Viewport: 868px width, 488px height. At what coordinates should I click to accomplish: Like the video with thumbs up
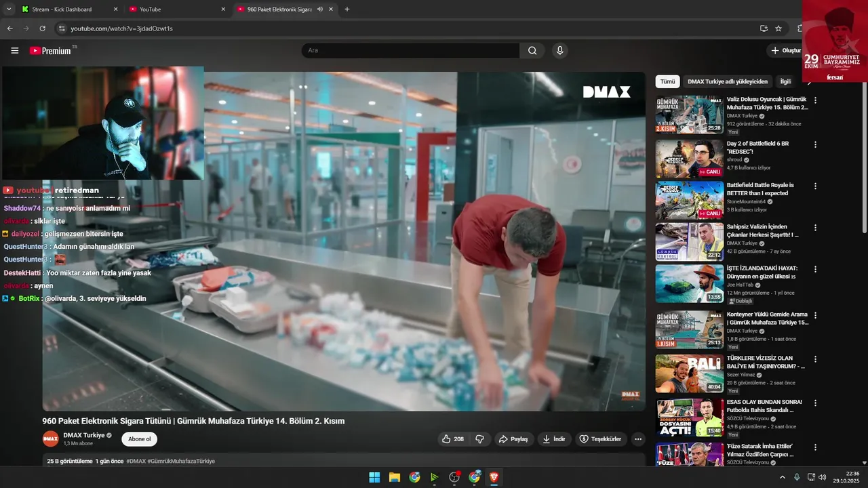click(x=453, y=439)
